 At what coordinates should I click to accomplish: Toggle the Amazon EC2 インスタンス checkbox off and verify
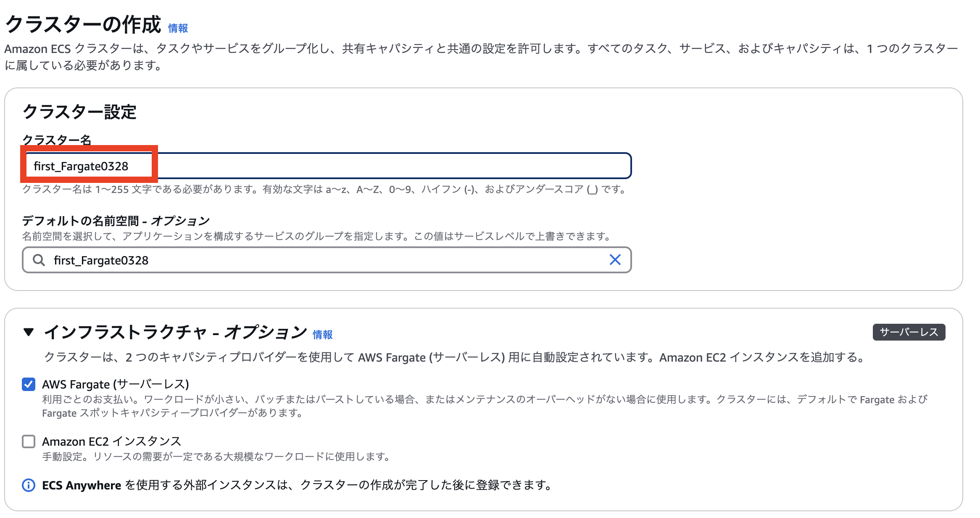(28, 441)
